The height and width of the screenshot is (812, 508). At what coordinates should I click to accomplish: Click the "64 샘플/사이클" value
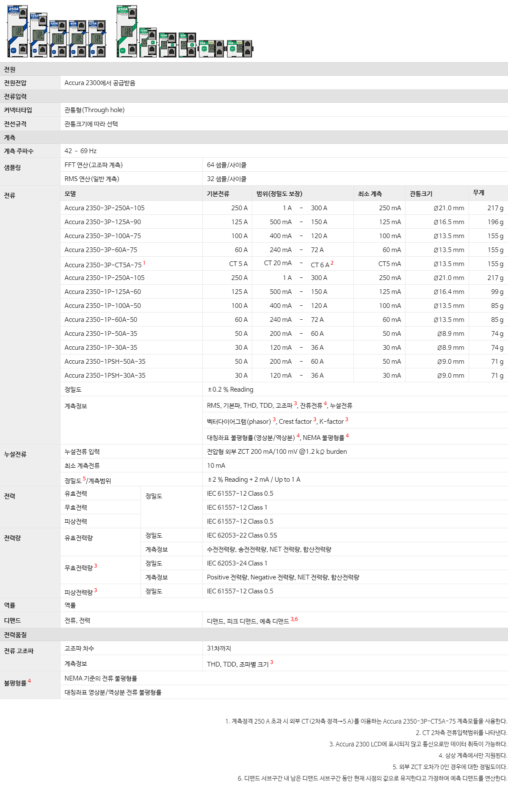click(226, 165)
